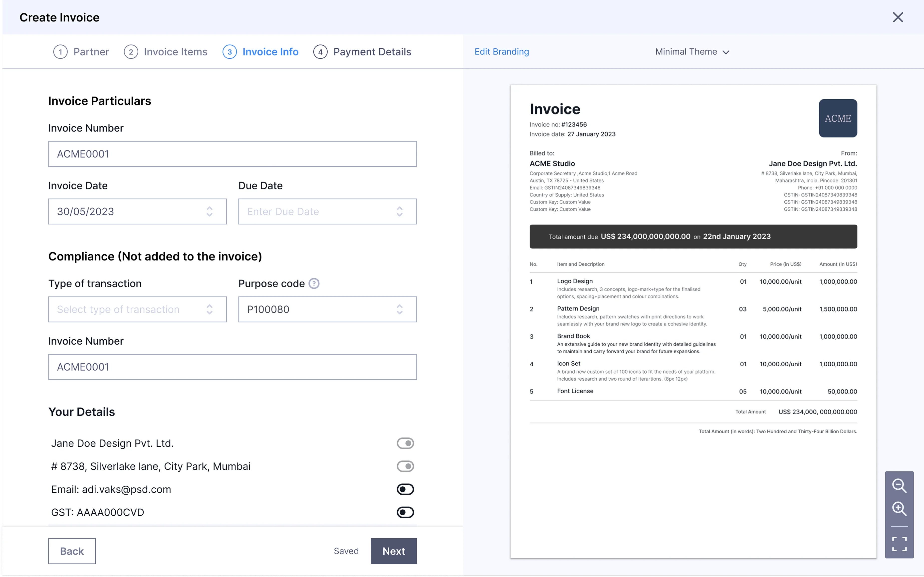Click the step 2 Invoice Items circle icon
This screenshot has width=924, height=577.
coord(131,51)
